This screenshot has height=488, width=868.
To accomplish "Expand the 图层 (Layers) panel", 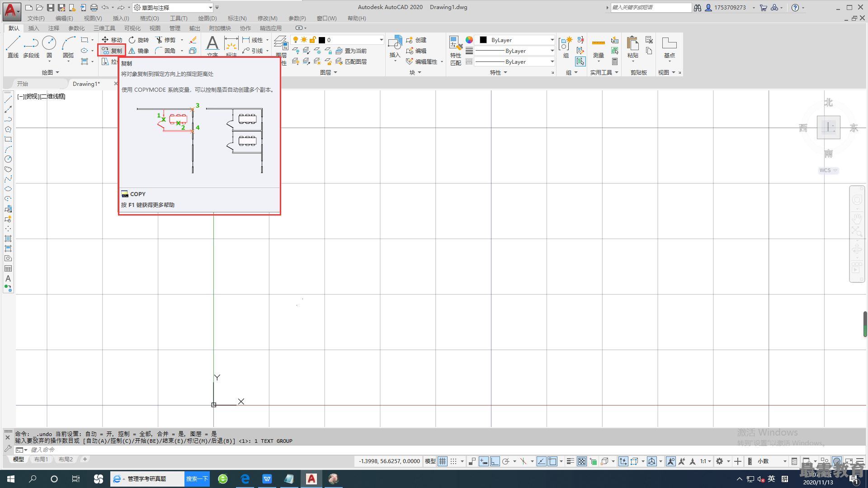I will click(329, 72).
